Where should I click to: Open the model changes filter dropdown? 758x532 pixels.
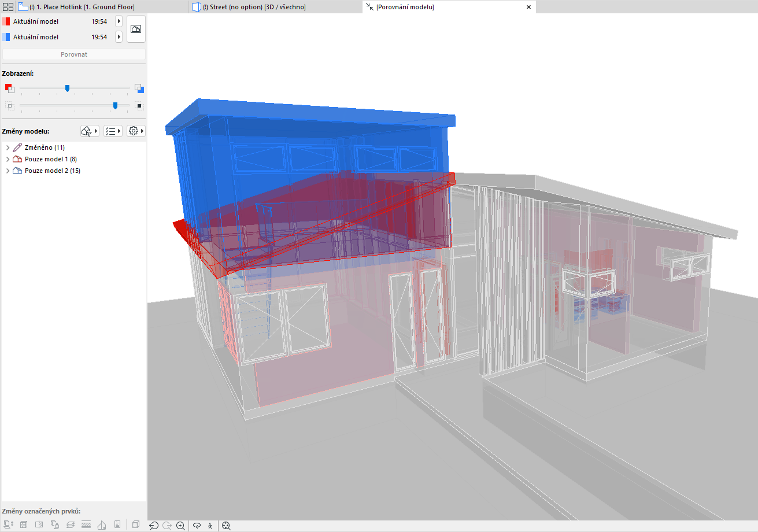90,131
